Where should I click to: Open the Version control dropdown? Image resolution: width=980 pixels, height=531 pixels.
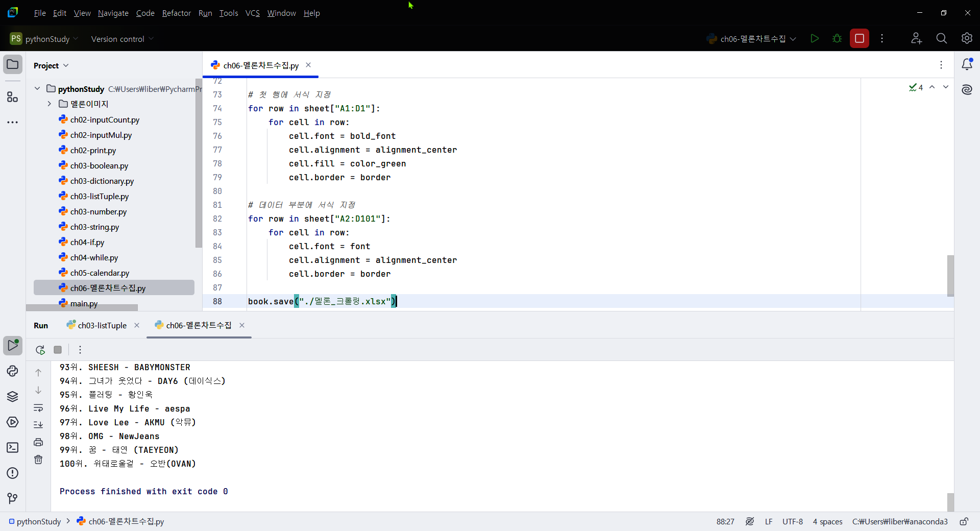[122, 39]
